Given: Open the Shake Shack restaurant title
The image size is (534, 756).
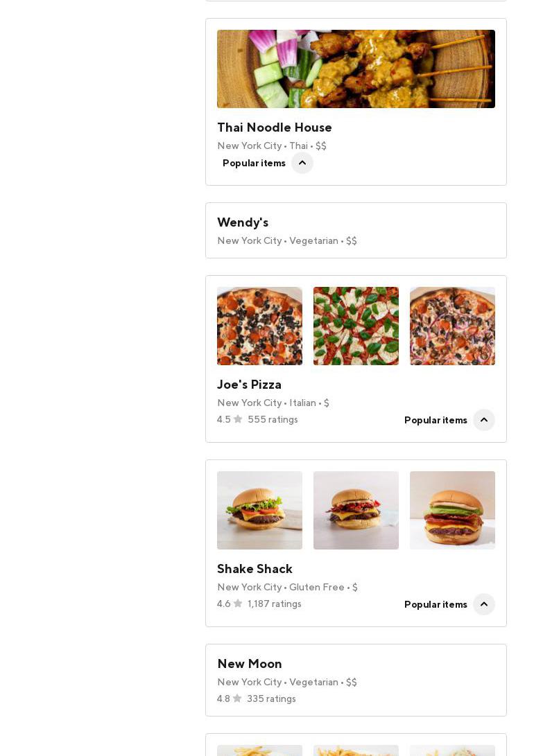Looking at the screenshot, I should [255, 569].
